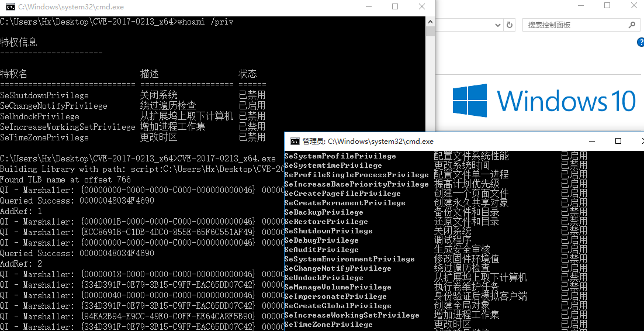Screen dimensions: 644x331
Task: Click SeSystemProfilePrivilege in admin cmd
Action: click(x=340, y=156)
